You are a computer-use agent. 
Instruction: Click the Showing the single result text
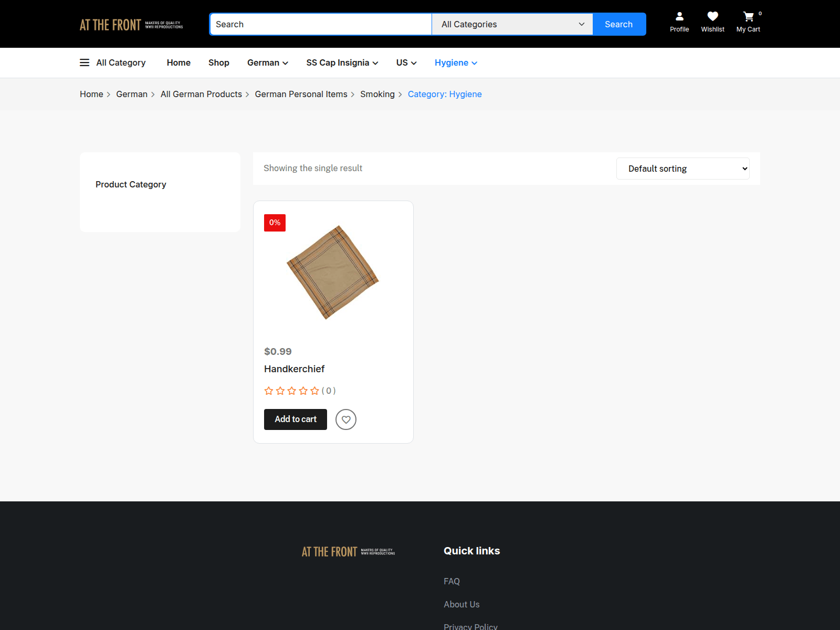[313, 168]
